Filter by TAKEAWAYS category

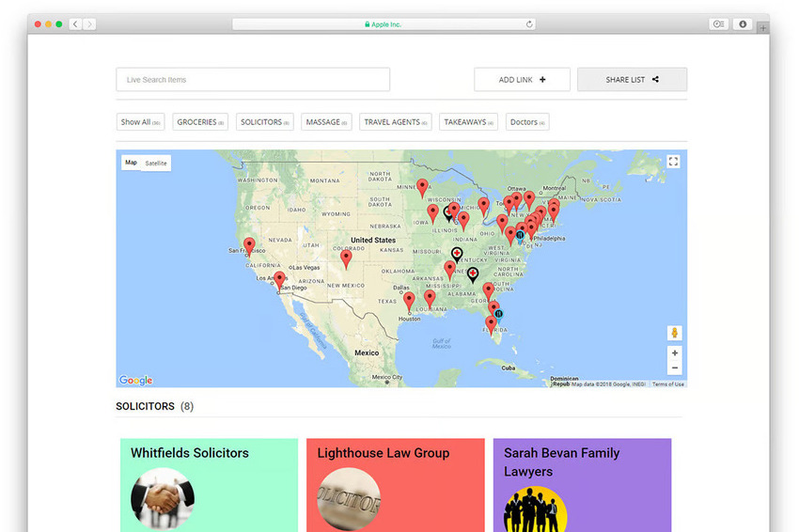click(x=468, y=122)
